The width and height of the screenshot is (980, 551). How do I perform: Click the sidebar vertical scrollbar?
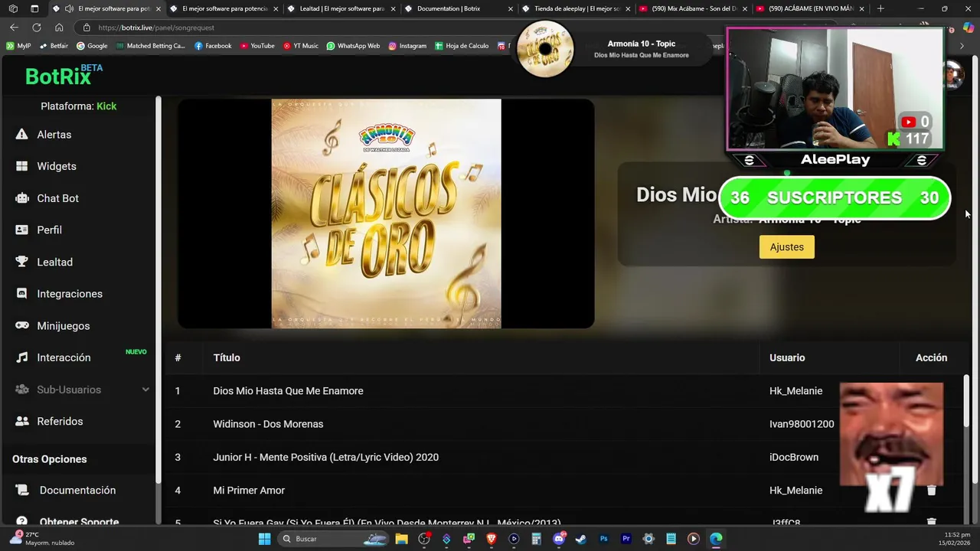[158, 289]
